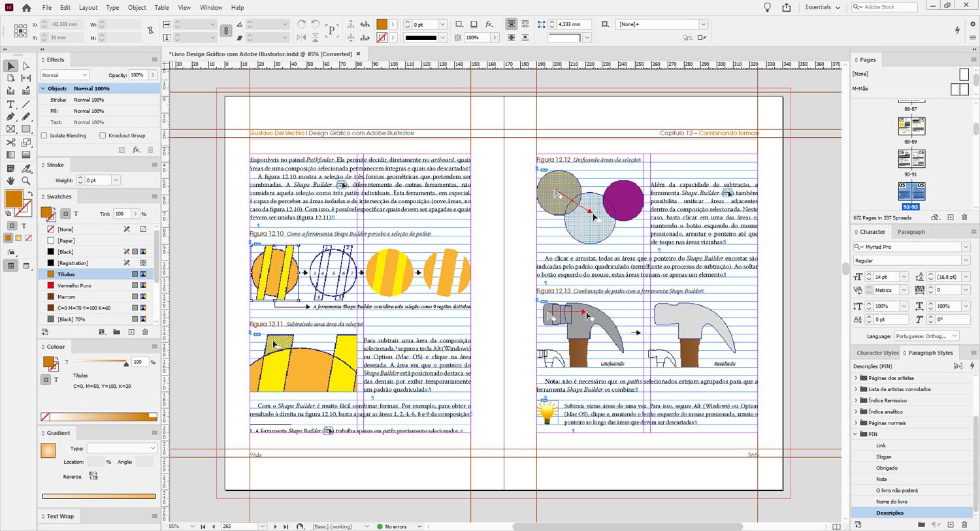Screen dimensions: 980x531
Task: Open the Essentials workspace dropdown
Action: [x=822, y=7]
